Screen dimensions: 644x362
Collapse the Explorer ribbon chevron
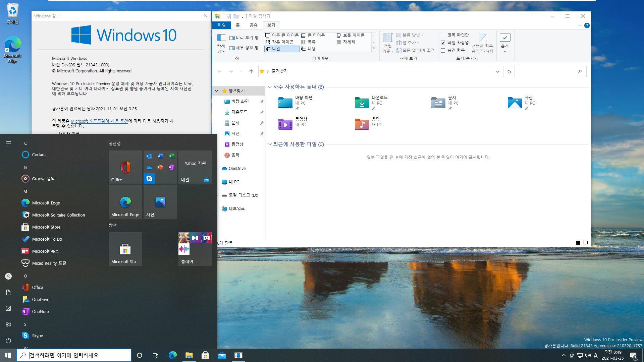tap(580, 25)
